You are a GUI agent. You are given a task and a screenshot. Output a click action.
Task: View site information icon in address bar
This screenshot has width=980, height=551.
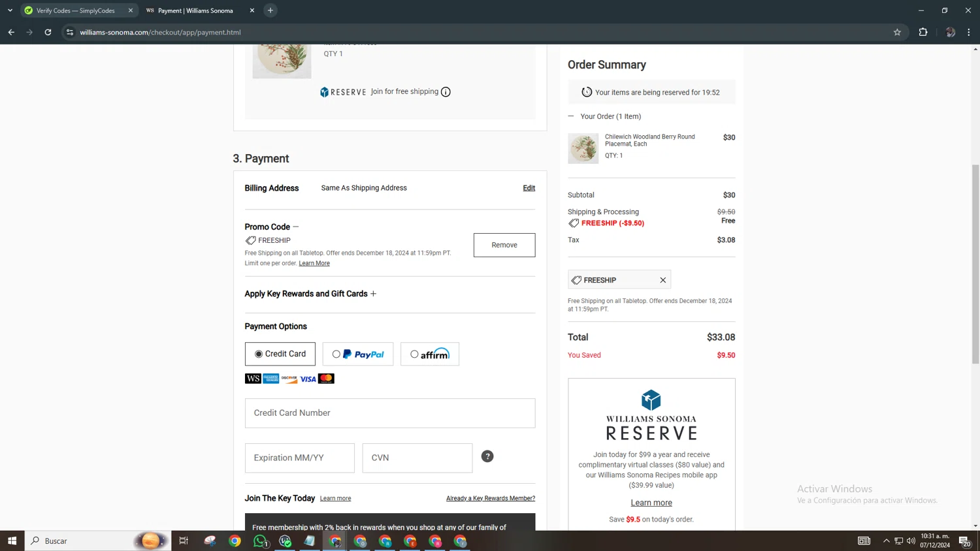coord(70,32)
